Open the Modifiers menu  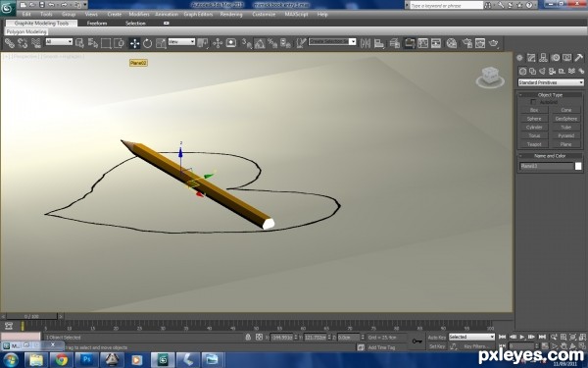(139, 15)
